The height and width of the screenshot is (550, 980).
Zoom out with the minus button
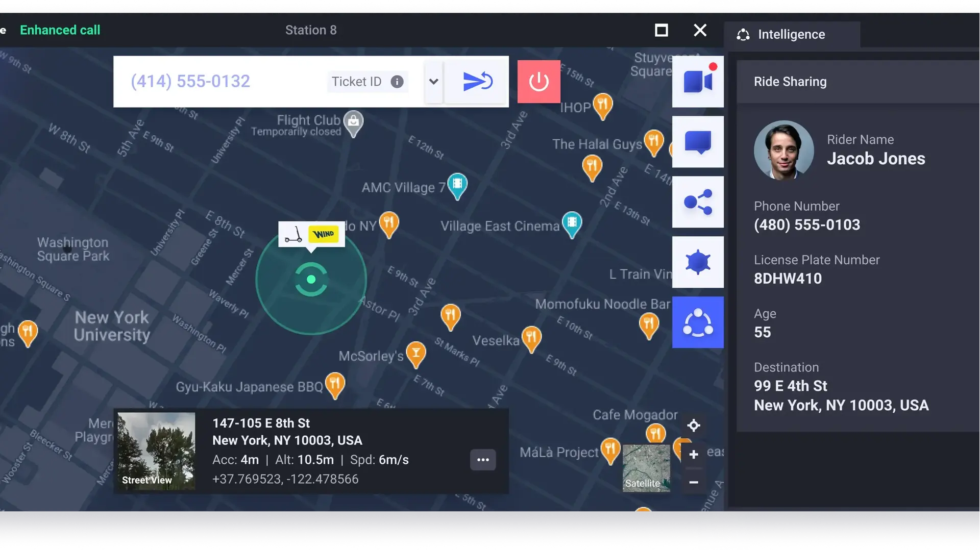(x=694, y=482)
